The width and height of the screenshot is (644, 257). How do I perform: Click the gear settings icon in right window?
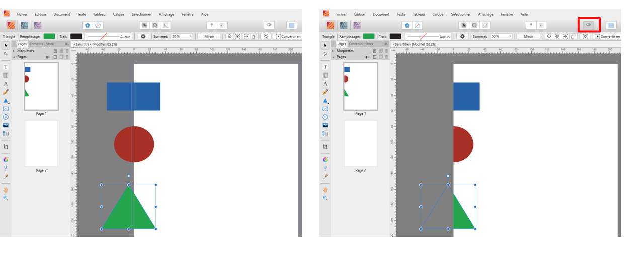pyautogui.click(x=463, y=36)
